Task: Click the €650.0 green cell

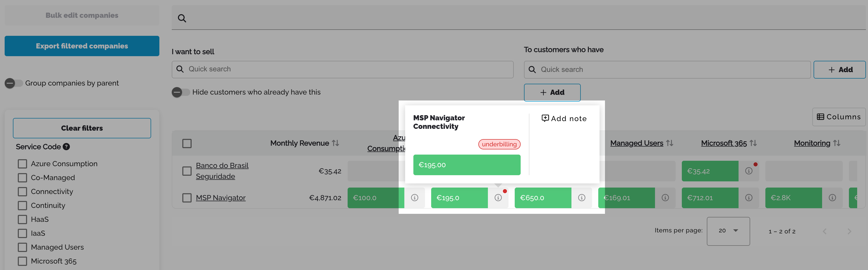Action: (x=543, y=198)
